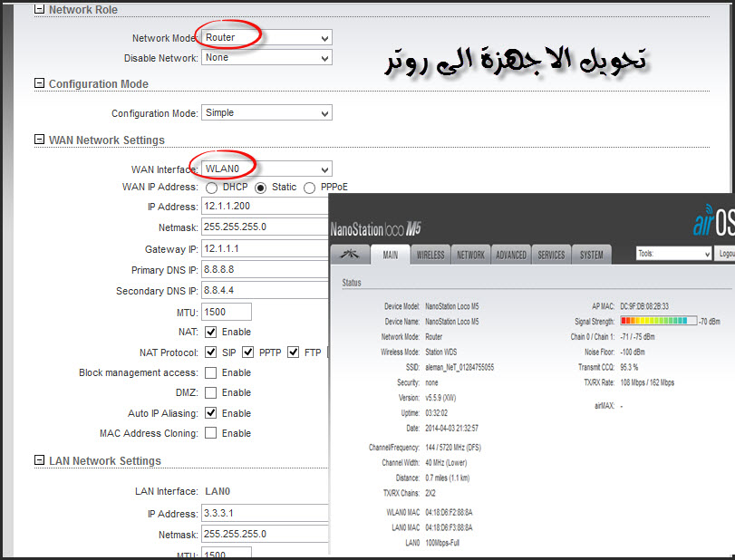Enable the DMZ checkbox
Screen dimensions: 735x560
211,392
